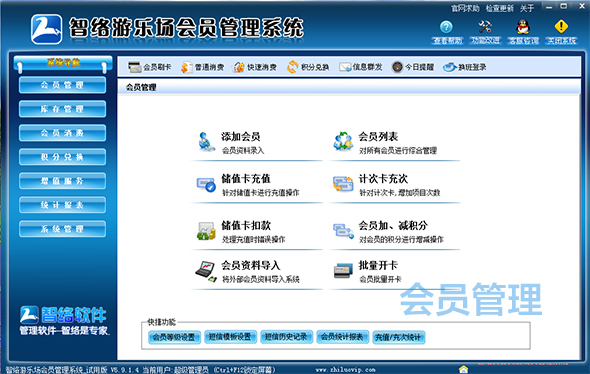This screenshot has height=374, width=590.
Task: Open 短信模板设置 shortcut button
Action: point(230,337)
